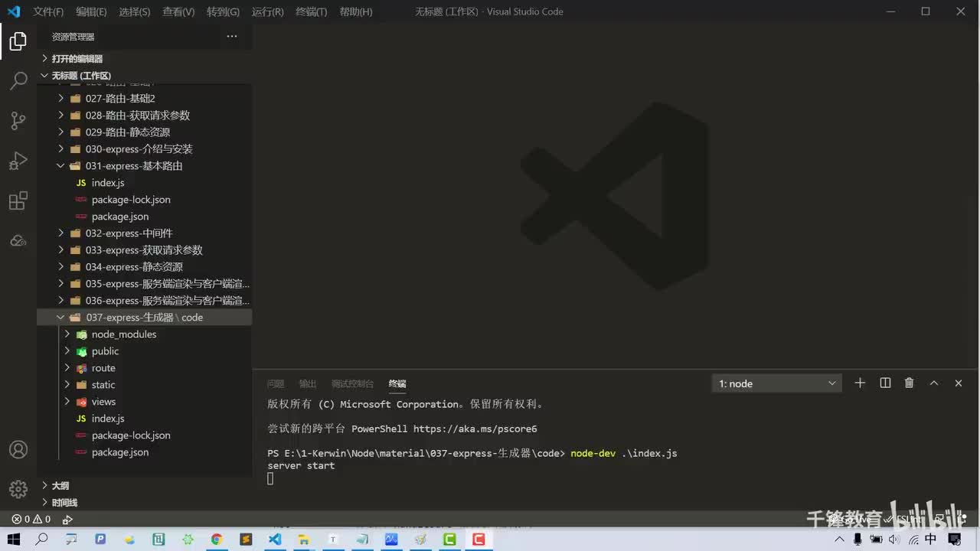980x551 pixels.
Task: Open index.js under 037-express-生成器
Action: 145,419
